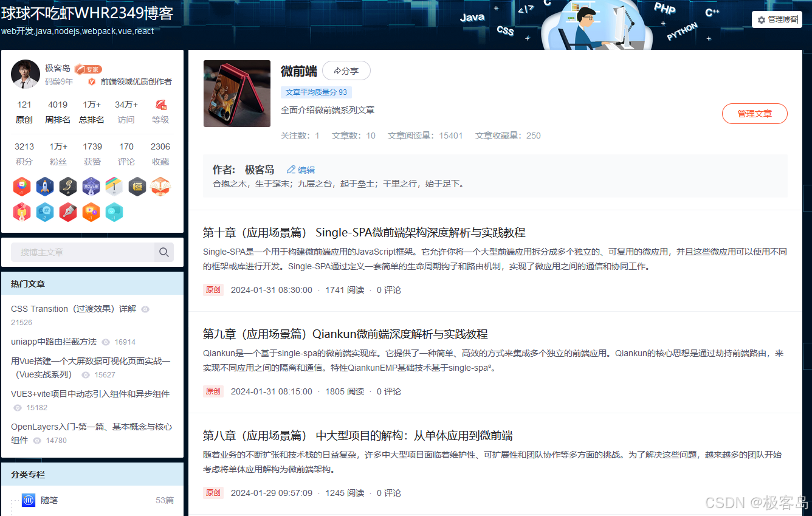Click the pencil edit icon beside 编辑
812x516 pixels.
pos(291,170)
